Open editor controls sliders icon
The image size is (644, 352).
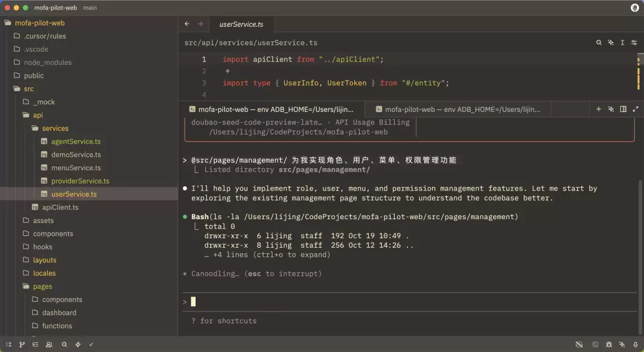coord(634,43)
